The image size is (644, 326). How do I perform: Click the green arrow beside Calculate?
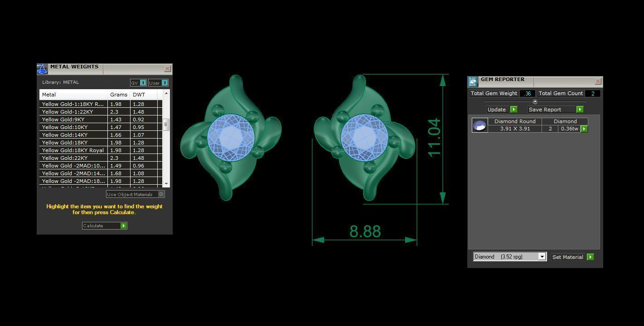pyautogui.click(x=123, y=225)
